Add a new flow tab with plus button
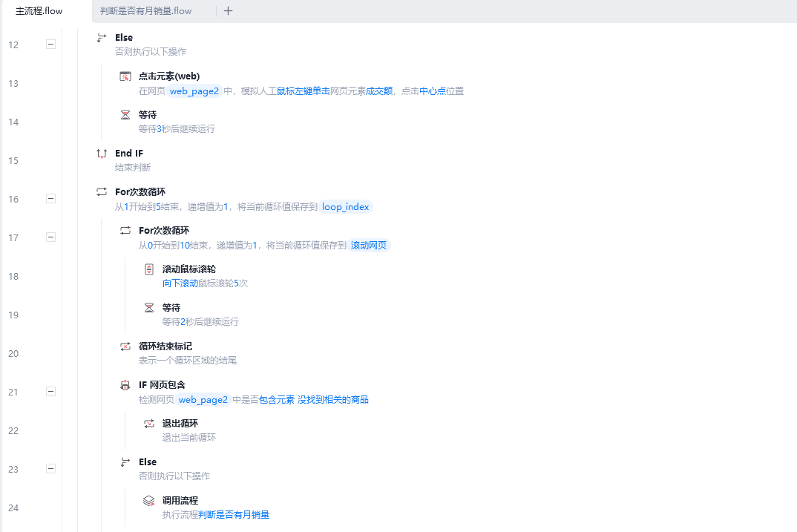 [228, 11]
